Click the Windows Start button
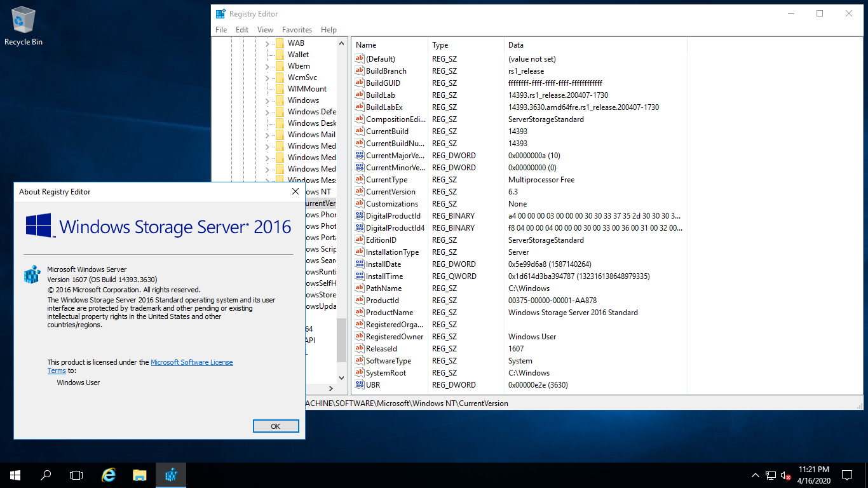868x488 pixels. pyautogui.click(x=15, y=475)
